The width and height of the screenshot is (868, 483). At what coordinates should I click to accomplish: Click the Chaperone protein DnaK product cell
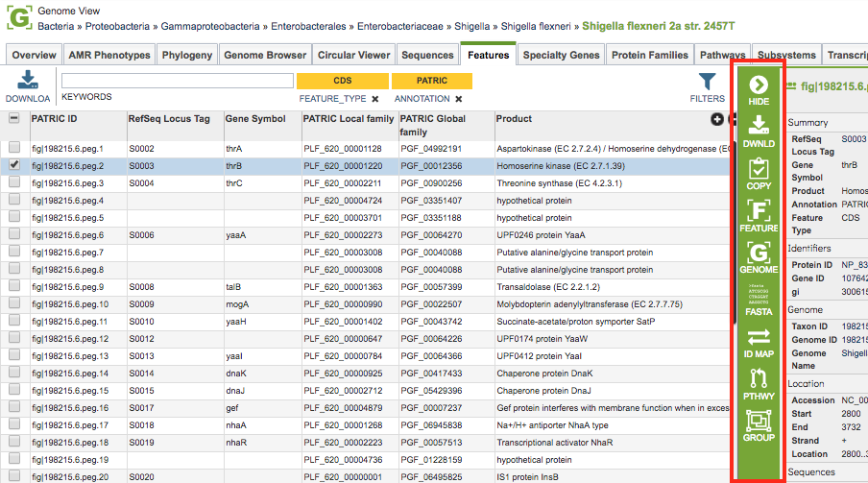(x=544, y=374)
